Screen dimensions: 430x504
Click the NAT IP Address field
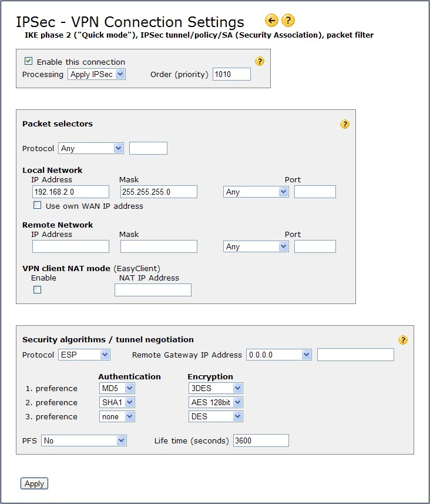click(x=153, y=289)
